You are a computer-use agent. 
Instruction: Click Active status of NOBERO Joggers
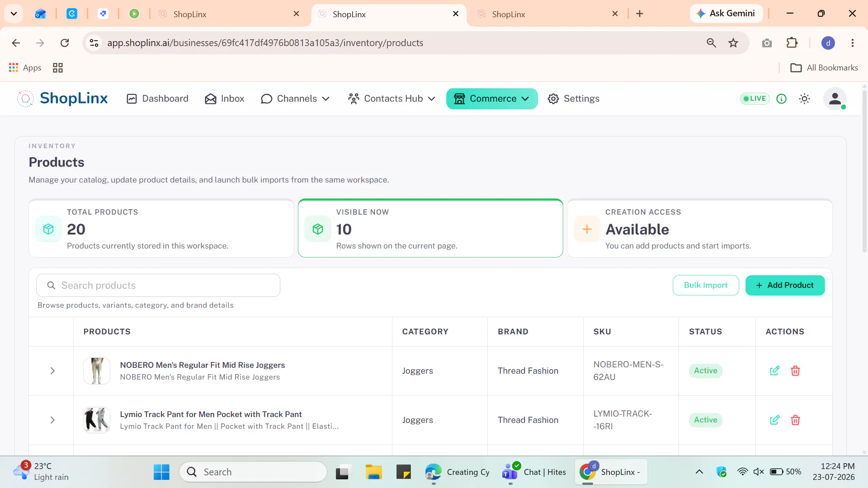pos(705,371)
